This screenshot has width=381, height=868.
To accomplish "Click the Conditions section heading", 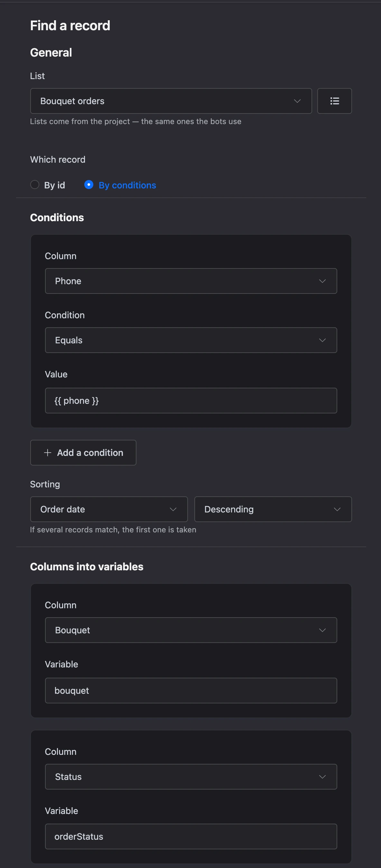I will [57, 218].
